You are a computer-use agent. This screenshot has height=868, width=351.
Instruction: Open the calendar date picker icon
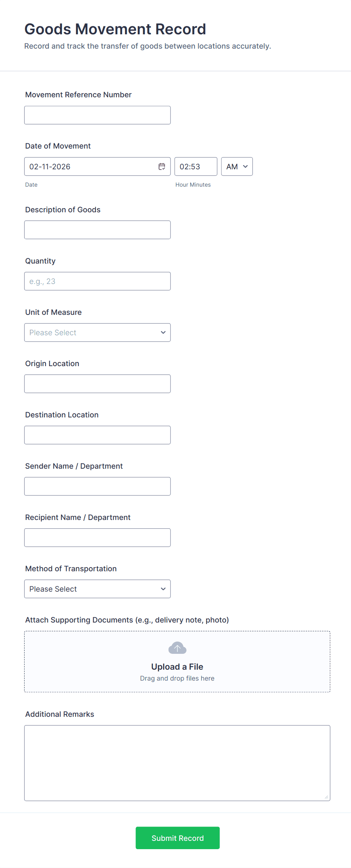[x=162, y=167]
